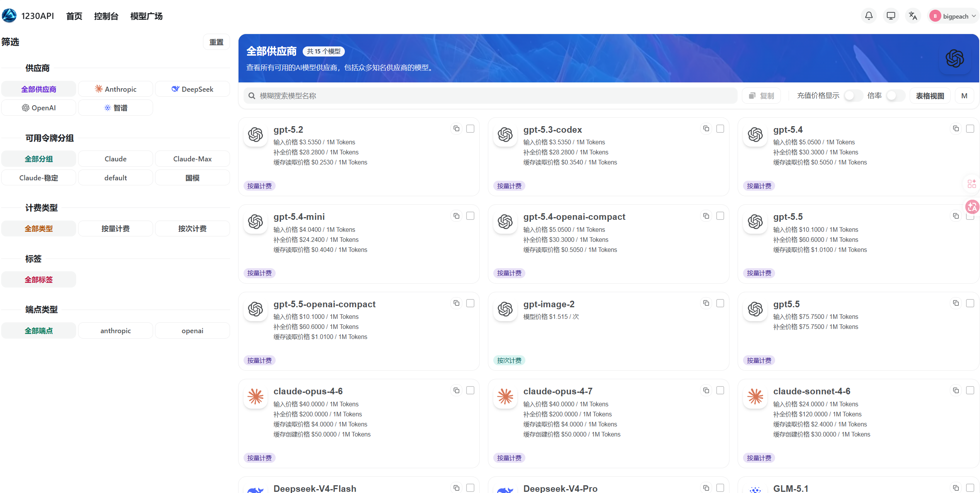Click the monitor theme icon in header
Image resolution: width=980 pixels, height=493 pixels.
pos(891,16)
